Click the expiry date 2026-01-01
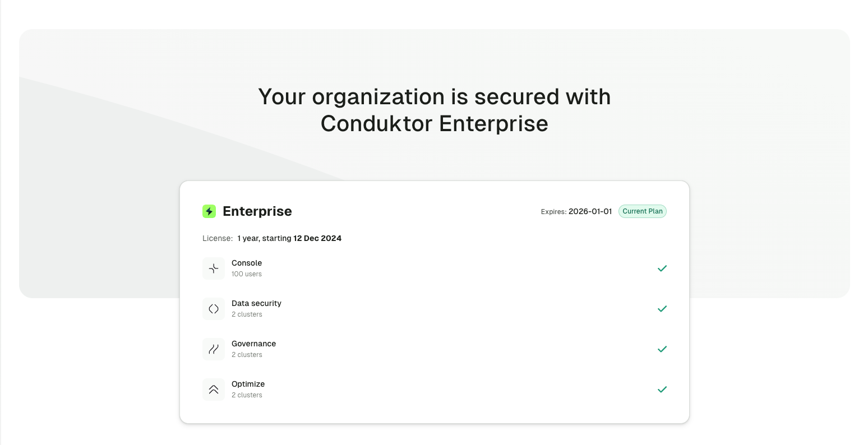Viewport: 868px width, 445px height. click(x=590, y=211)
